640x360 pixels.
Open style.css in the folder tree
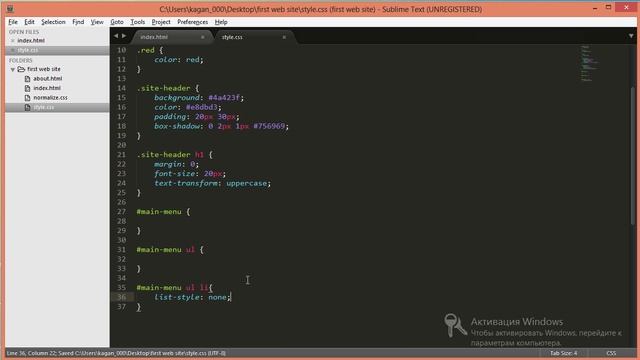[44, 107]
